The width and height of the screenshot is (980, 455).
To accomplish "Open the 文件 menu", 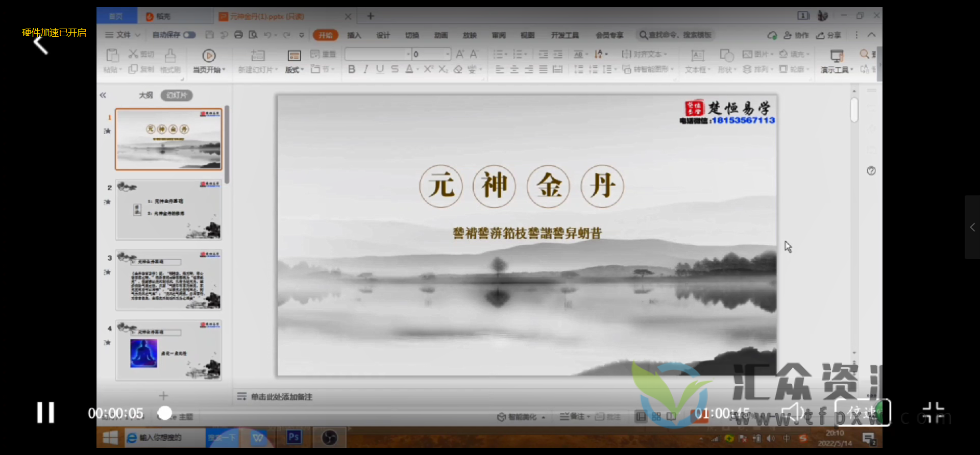I will pyautogui.click(x=122, y=35).
